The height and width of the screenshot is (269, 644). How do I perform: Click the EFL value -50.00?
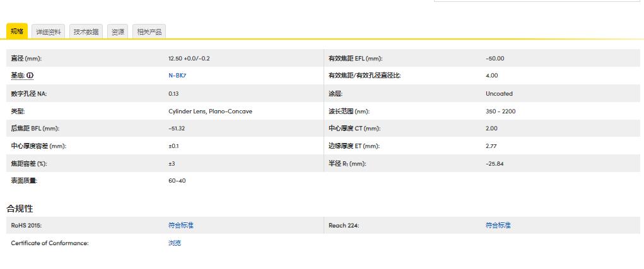tap(495, 59)
